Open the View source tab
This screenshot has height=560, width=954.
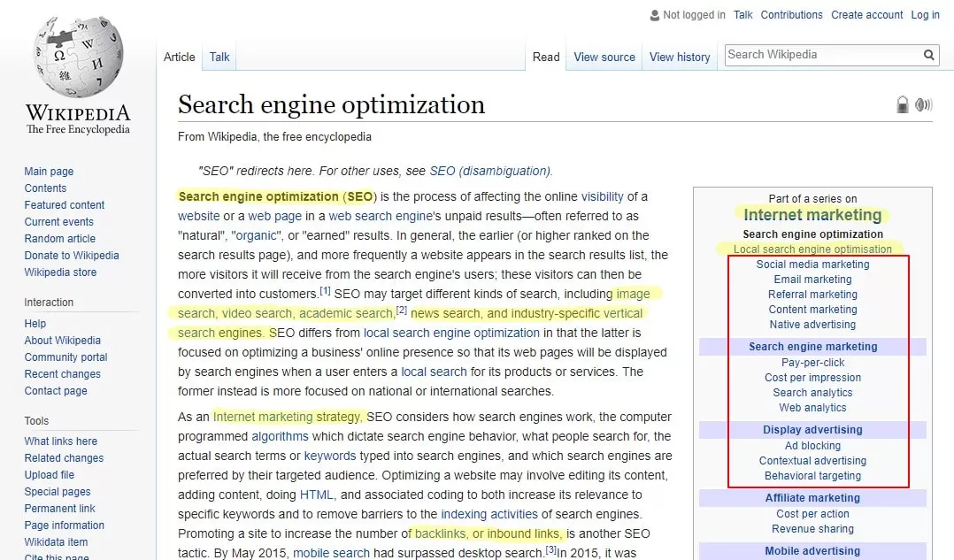(604, 58)
